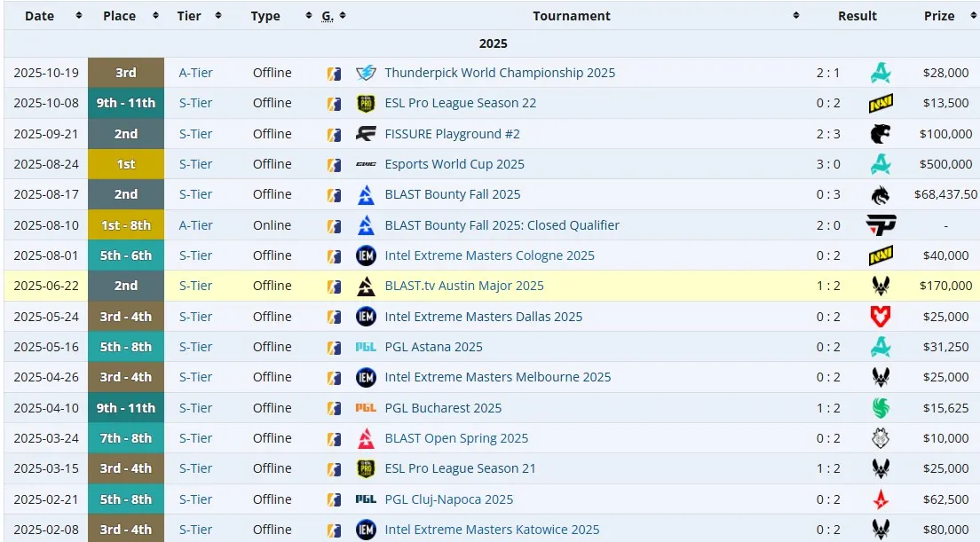
Task: Click opponent team logo in Thunderpick row
Action: [881, 73]
